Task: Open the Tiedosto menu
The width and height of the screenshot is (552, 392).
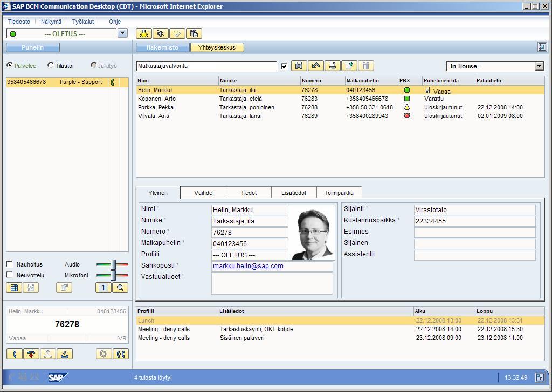Action: [x=19, y=22]
